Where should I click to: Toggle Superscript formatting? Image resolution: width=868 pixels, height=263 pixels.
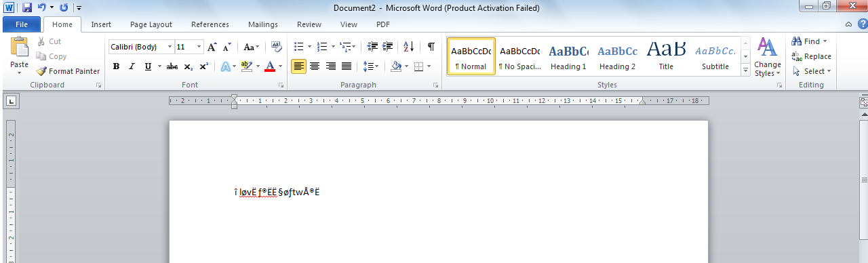click(203, 66)
